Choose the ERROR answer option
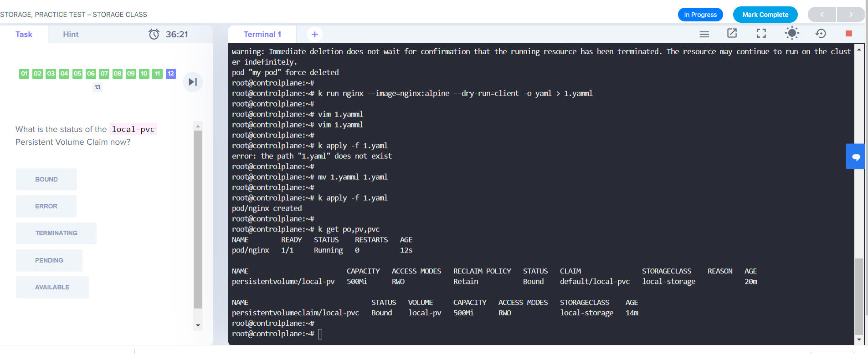 [x=46, y=206]
